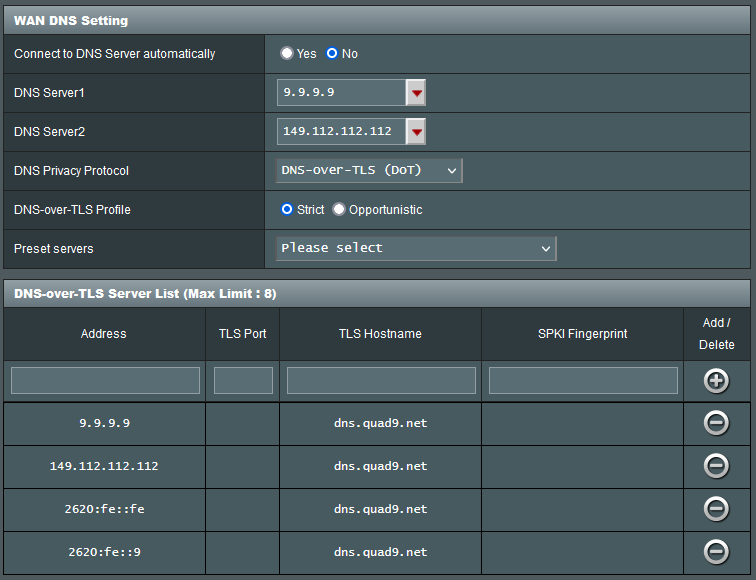Screen dimensions: 756x580
Task: Click the 149.112.112.112 address cell in list
Action: pos(104,466)
